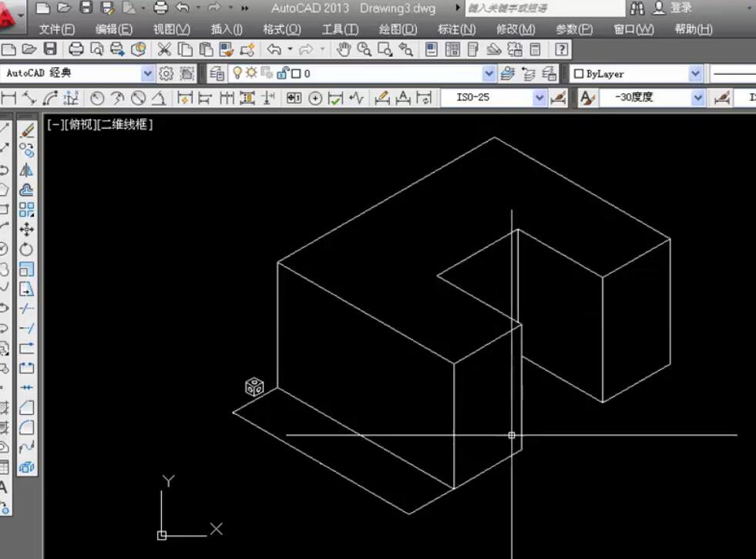Select the Mirror tool
This screenshot has height=559, width=756.
coord(27,170)
